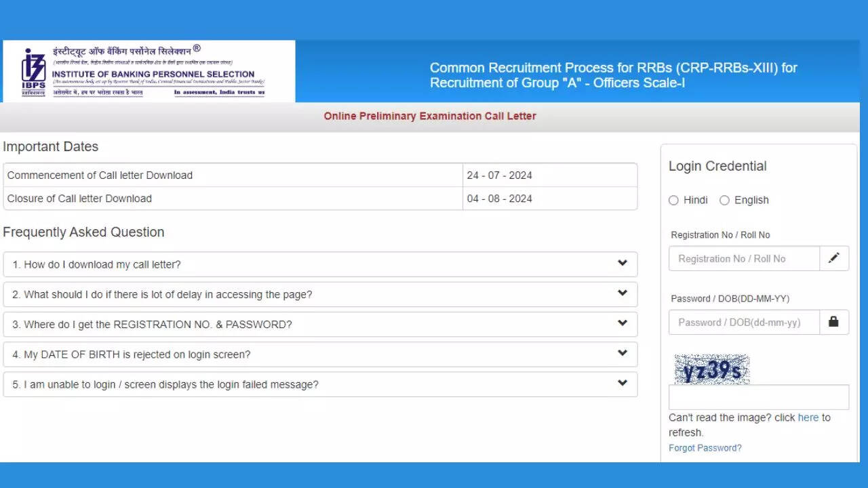The width and height of the screenshot is (868, 488).
Task: Open FAQ on getting Registration No. & Password
Action: (320, 324)
